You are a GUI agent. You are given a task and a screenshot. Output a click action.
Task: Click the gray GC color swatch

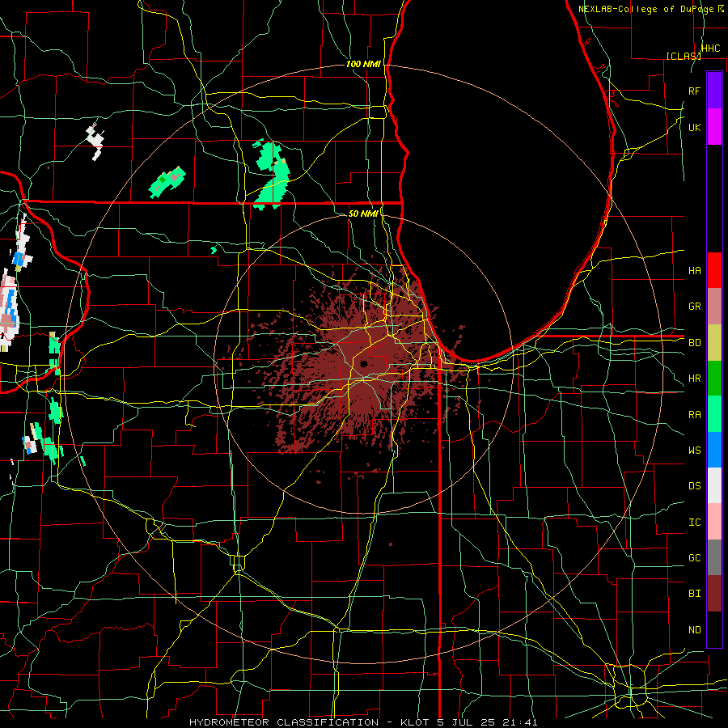point(714,557)
